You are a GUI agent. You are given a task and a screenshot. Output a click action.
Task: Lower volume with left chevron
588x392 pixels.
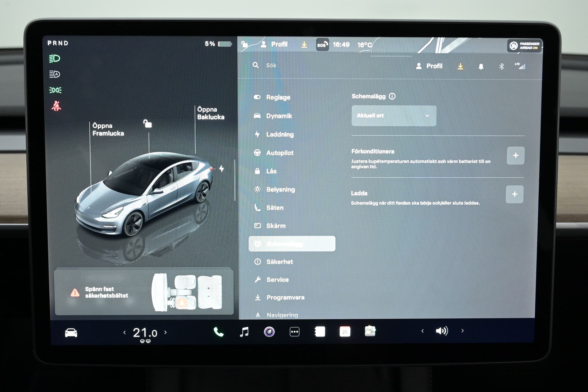[422, 331]
